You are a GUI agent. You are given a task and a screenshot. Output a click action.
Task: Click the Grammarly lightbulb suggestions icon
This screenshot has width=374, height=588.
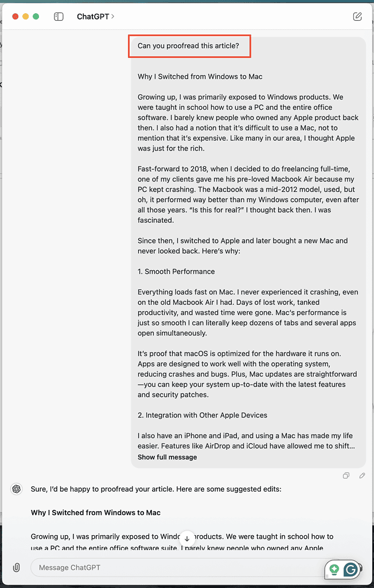pos(334,570)
